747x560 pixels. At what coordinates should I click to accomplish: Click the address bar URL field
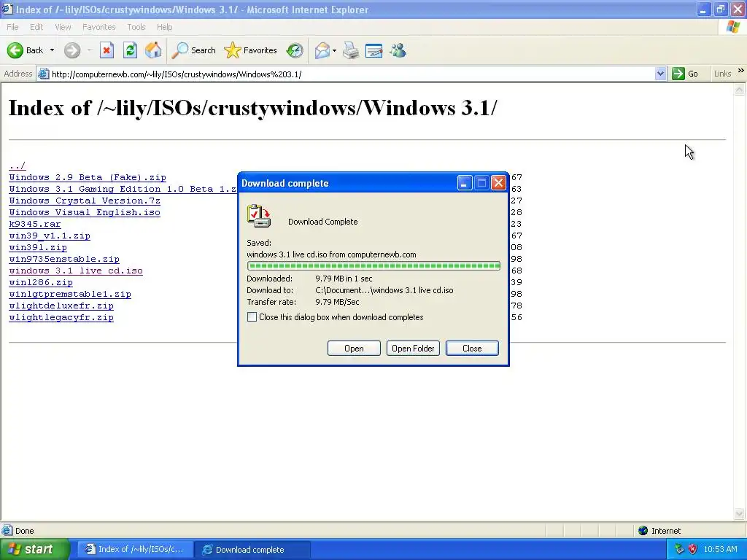tap(352, 74)
